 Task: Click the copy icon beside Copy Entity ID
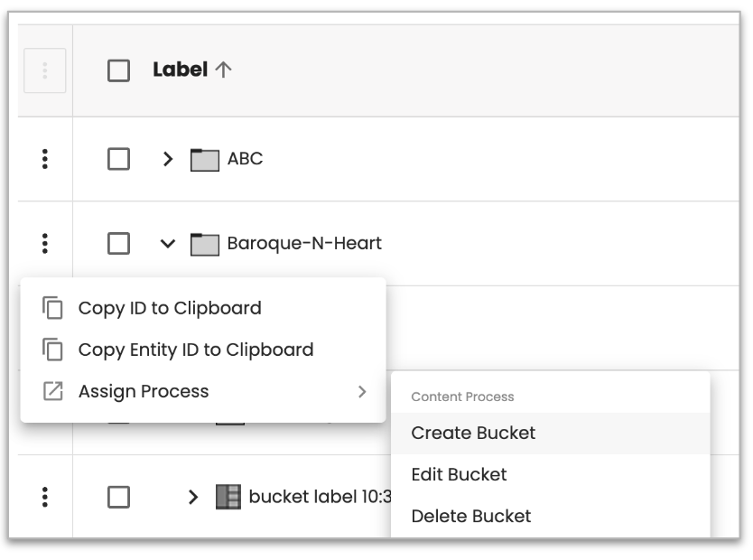pos(51,350)
